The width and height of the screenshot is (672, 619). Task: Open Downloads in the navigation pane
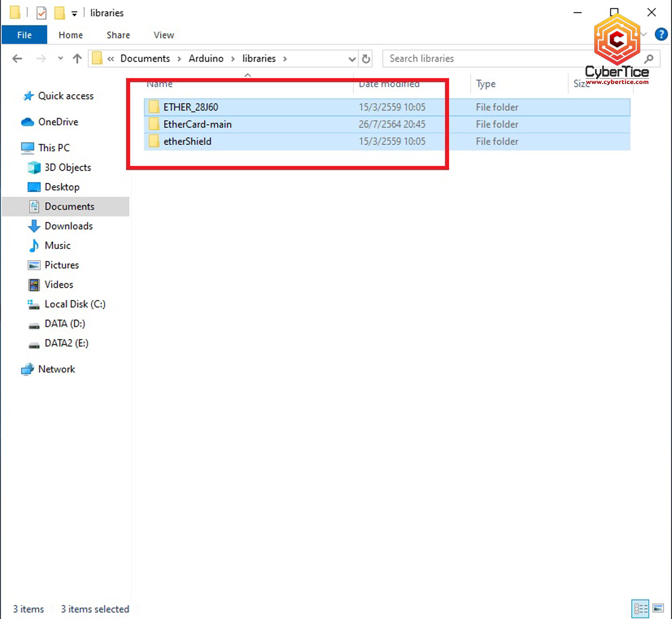tap(69, 226)
